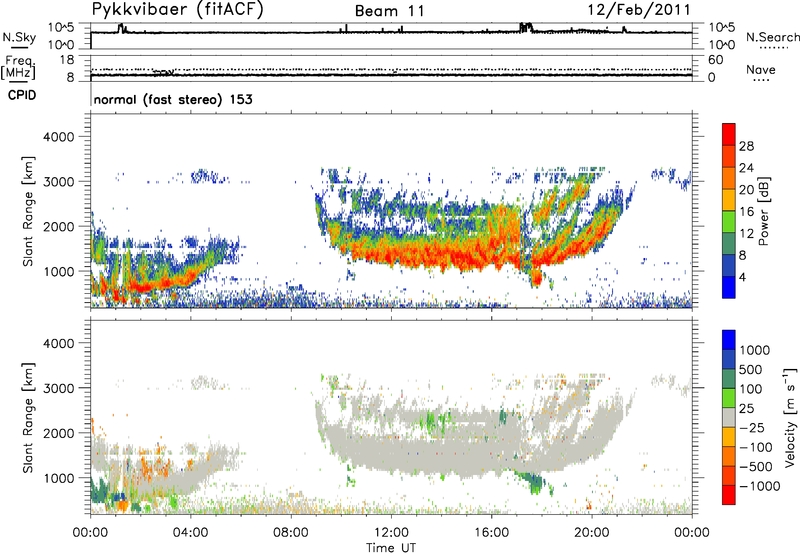The width and height of the screenshot is (800, 554).
Task: Click 'normal (fast stereo) 153' text
Action: [173, 99]
